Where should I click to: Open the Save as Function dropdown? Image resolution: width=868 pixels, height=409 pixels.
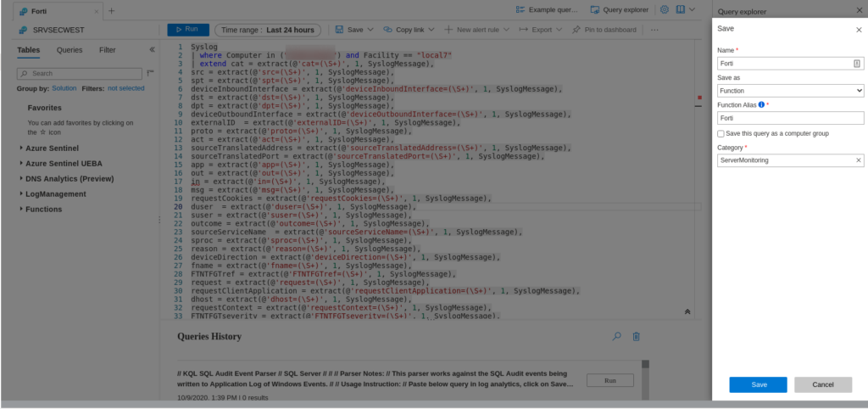pyautogui.click(x=791, y=90)
